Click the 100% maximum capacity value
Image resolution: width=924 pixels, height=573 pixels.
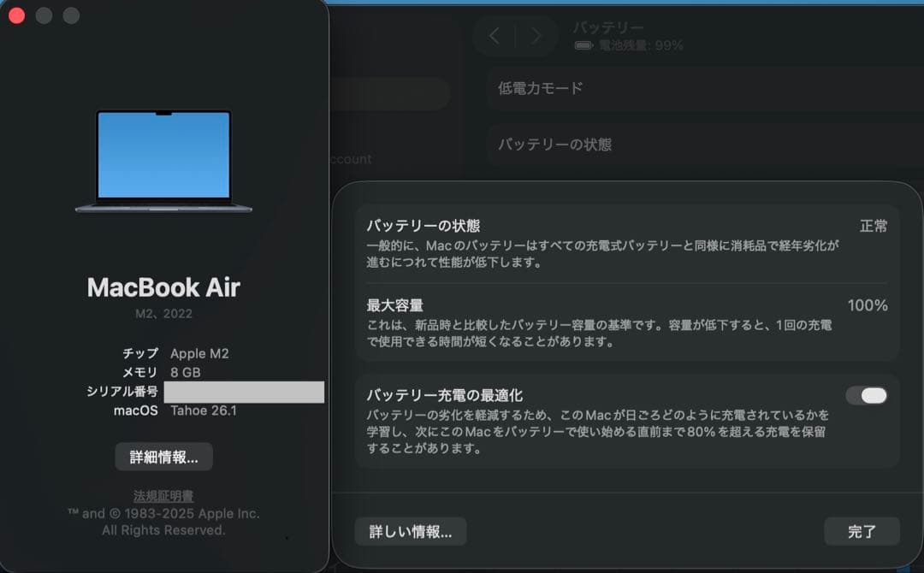[868, 305]
